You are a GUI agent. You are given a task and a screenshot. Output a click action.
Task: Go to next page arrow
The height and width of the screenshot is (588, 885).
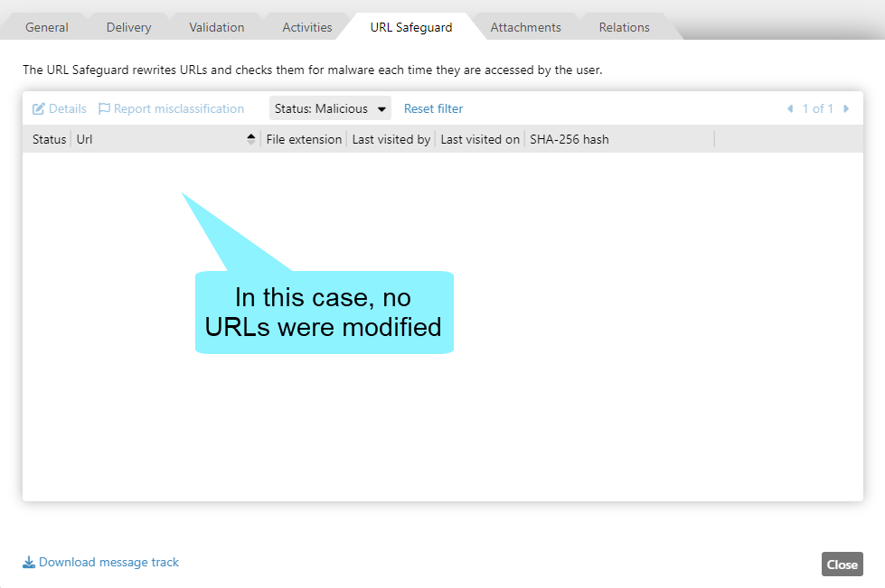[846, 108]
